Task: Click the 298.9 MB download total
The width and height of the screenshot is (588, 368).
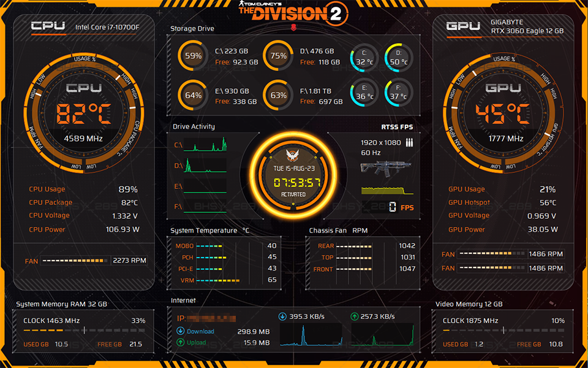Action: (x=254, y=332)
